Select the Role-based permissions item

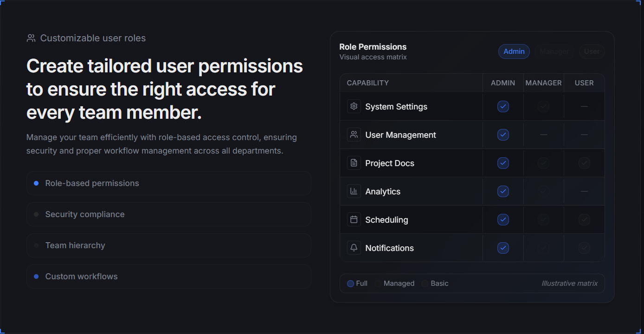point(168,183)
